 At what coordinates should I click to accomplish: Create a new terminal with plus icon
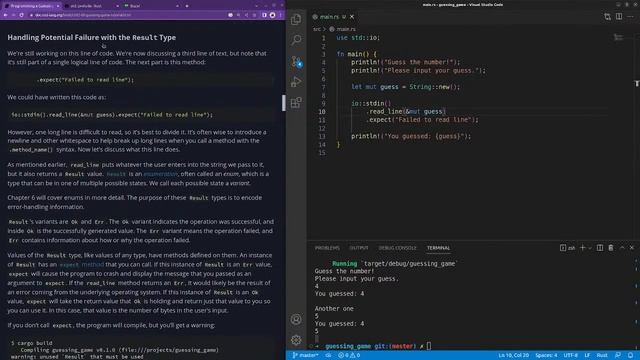click(x=583, y=248)
